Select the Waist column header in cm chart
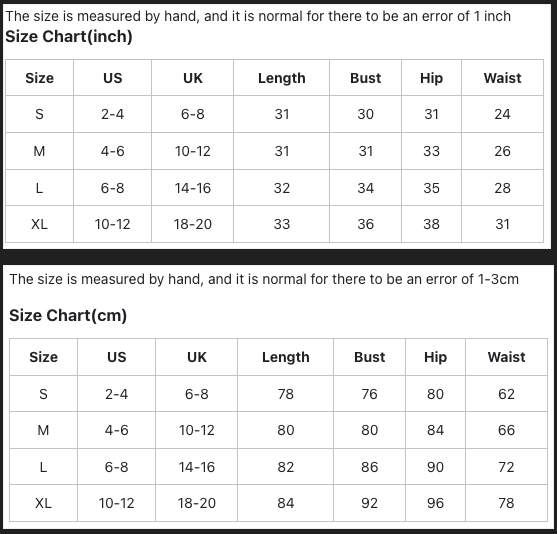Image resolution: width=557 pixels, height=534 pixels. [x=506, y=357]
